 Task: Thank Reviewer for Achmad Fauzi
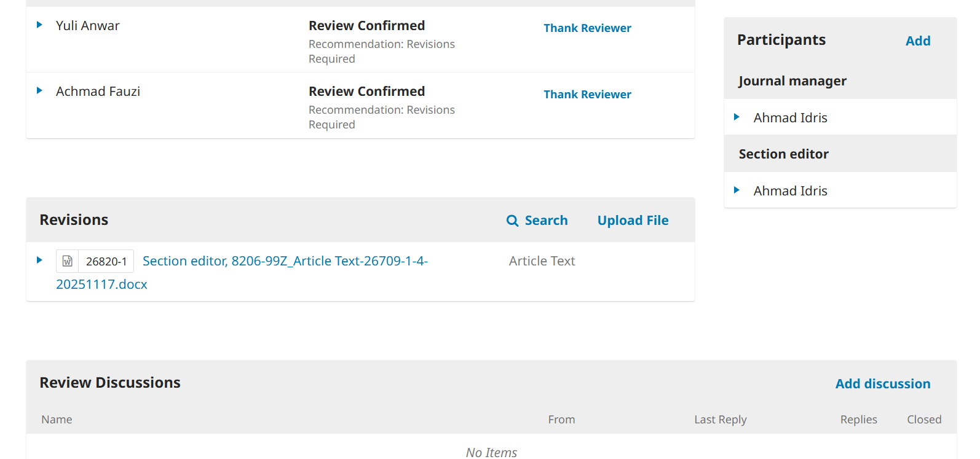587,95
